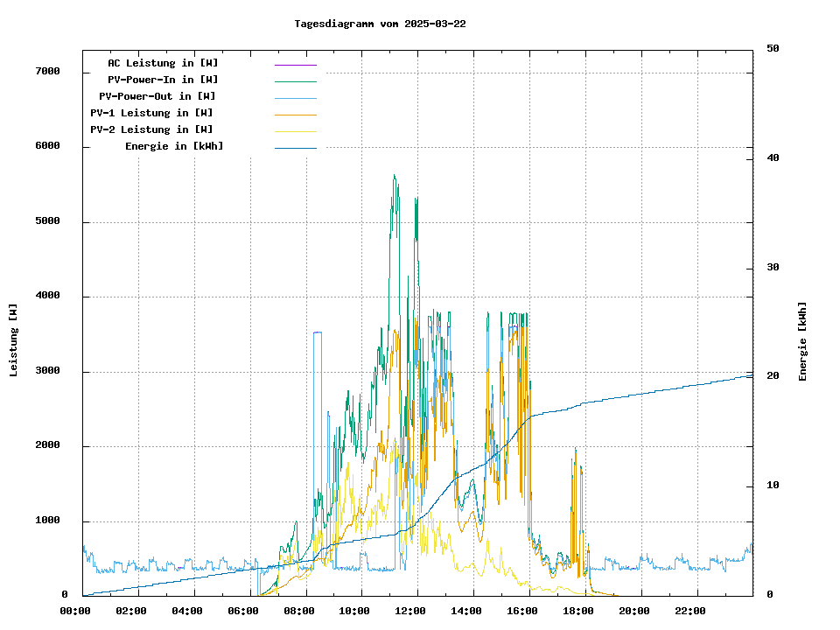
Task: Click the 50 value on the energy axis
Action: pyautogui.click(x=773, y=49)
